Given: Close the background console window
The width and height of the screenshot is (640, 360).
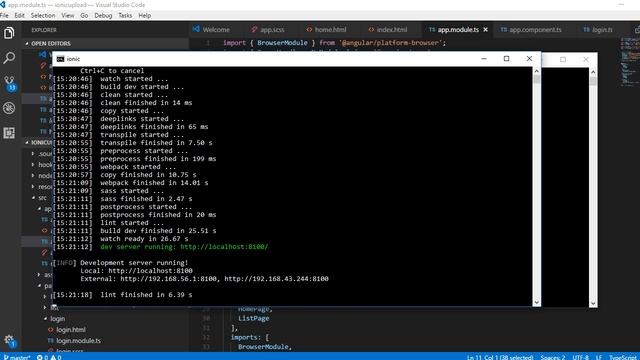Looking at the screenshot, I should click(586, 60).
